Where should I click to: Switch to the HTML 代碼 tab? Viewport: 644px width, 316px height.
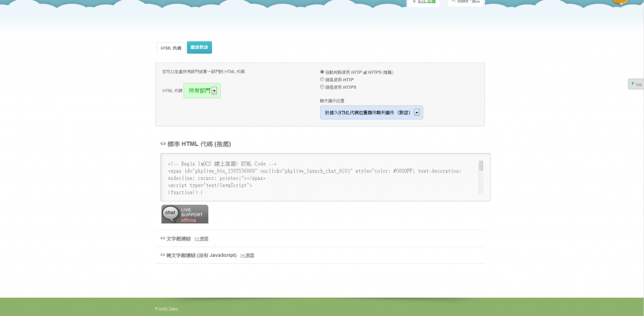170,48
